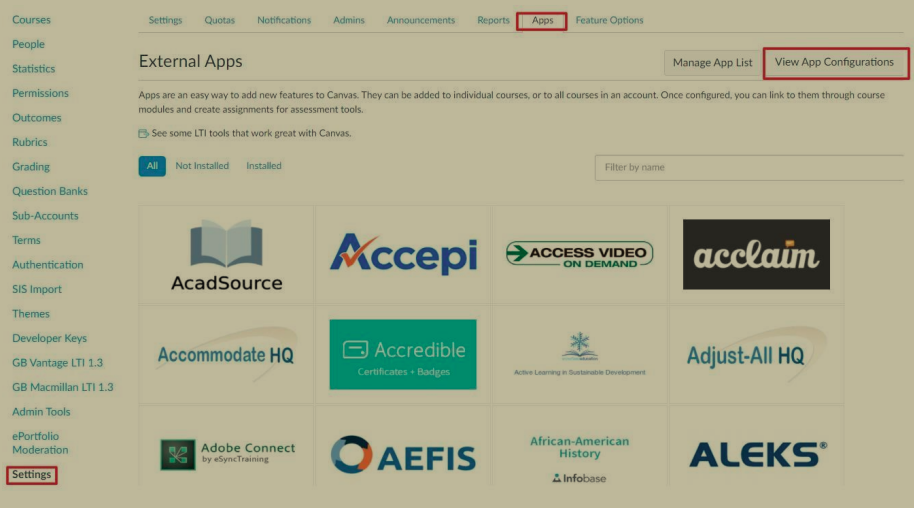Choose the Adjust-All HQ app tile
Image resolution: width=914 pixels, height=508 pixels.
click(x=756, y=355)
